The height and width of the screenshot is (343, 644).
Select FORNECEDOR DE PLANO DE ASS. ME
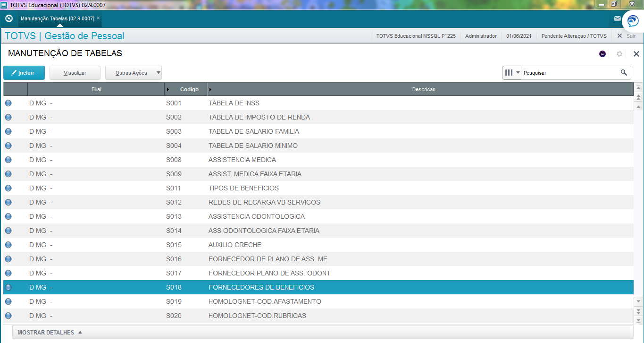point(318,259)
